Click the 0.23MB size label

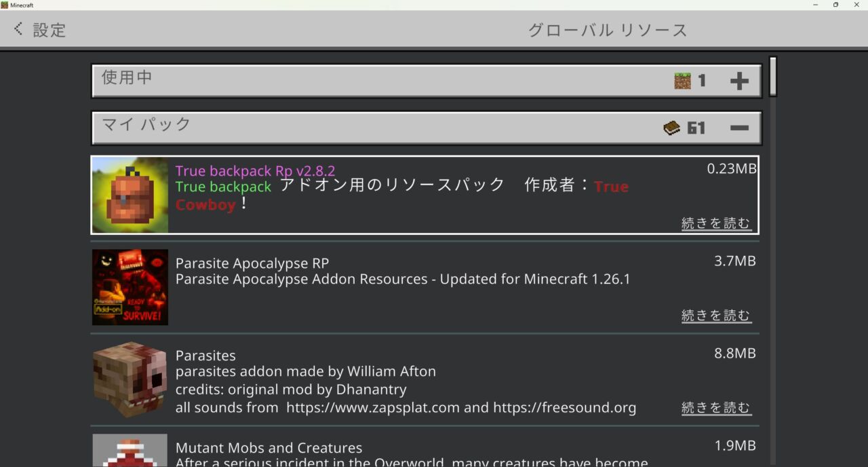[x=732, y=169]
